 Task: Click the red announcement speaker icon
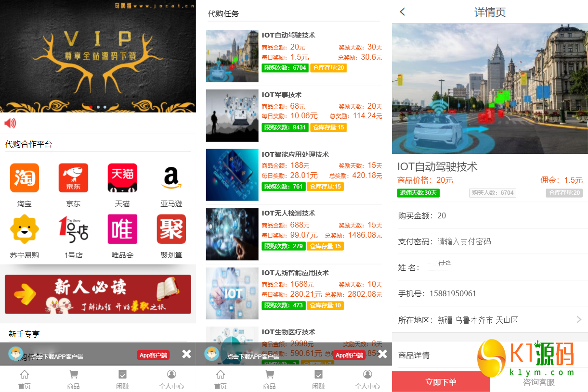coord(10,124)
